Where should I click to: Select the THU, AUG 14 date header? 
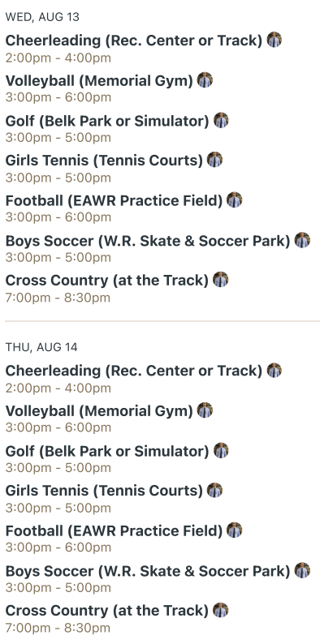tap(41, 347)
